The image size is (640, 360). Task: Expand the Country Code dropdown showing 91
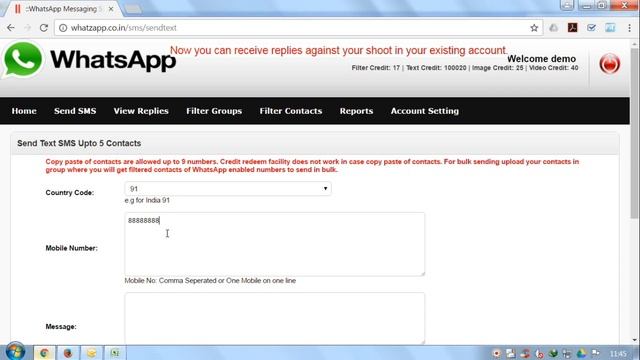(228, 189)
